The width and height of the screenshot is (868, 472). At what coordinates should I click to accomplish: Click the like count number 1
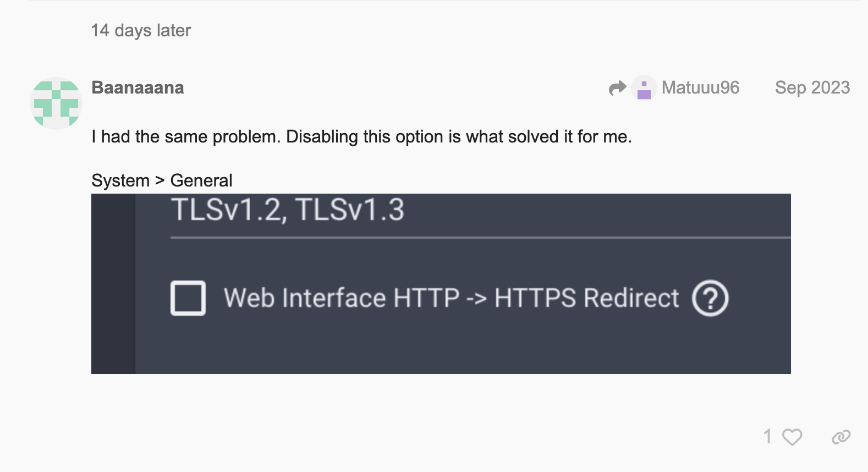[767, 437]
